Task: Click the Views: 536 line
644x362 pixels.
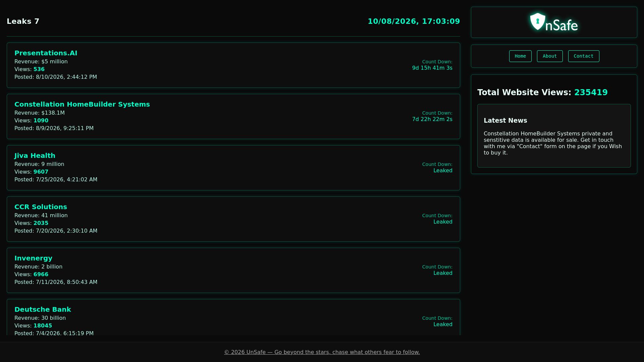Action: tap(30, 69)
